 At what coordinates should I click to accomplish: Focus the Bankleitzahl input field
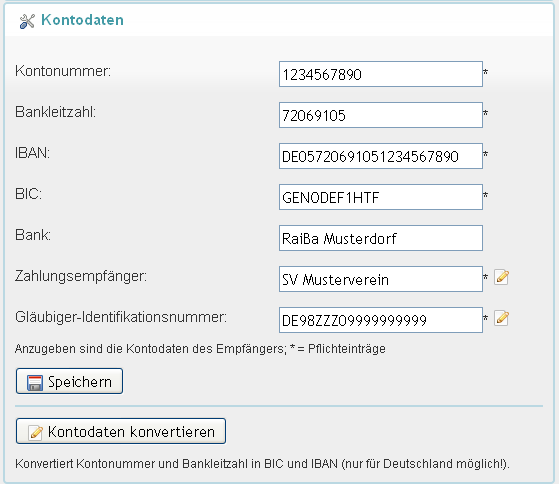pyautogui.click(x=381, y=115)
